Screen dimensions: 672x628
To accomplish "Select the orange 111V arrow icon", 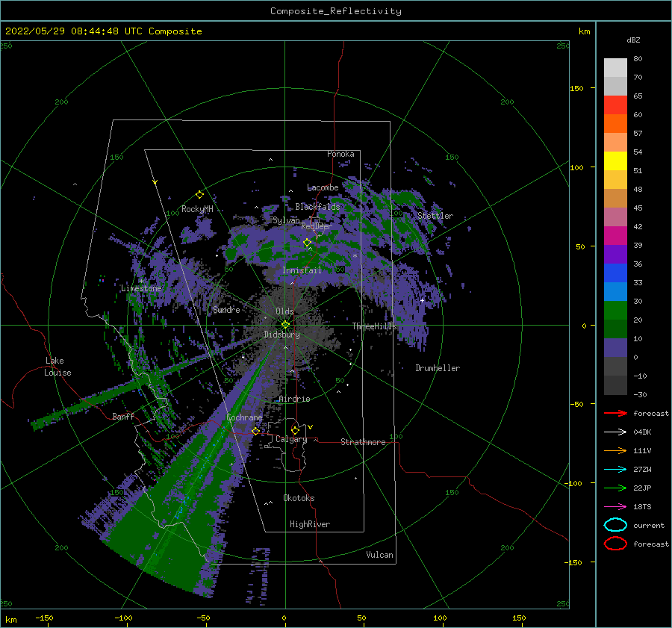I will click(615, 450).
